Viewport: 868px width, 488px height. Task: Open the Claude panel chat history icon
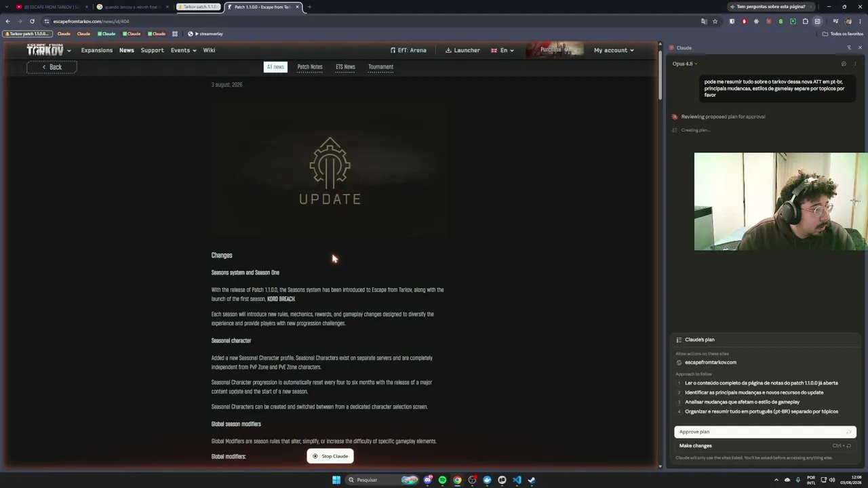point(844,64)
